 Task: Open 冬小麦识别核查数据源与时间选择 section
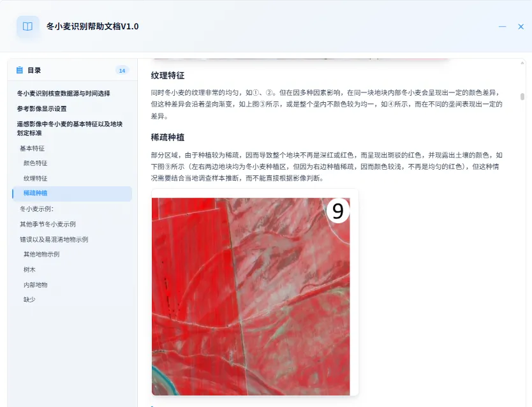click(x=63, y=93)
